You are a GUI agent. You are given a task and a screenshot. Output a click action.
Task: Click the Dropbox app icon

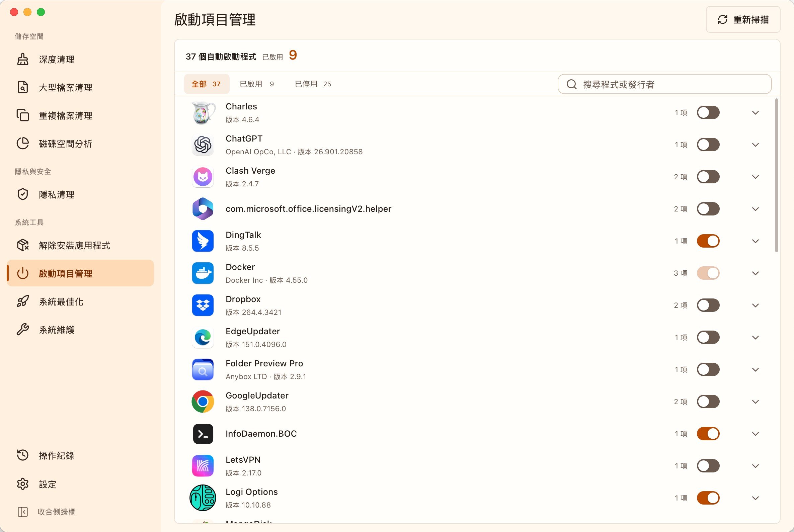pos(203,305)
